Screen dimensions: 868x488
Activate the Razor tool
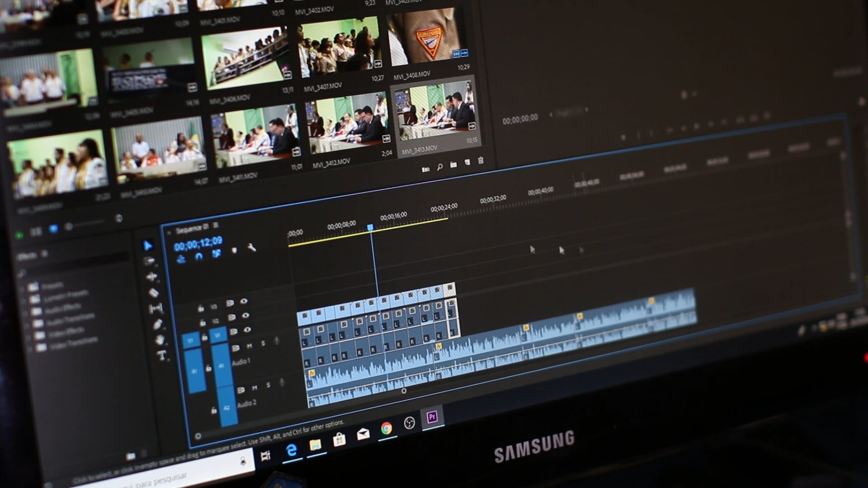pos(153,293)
